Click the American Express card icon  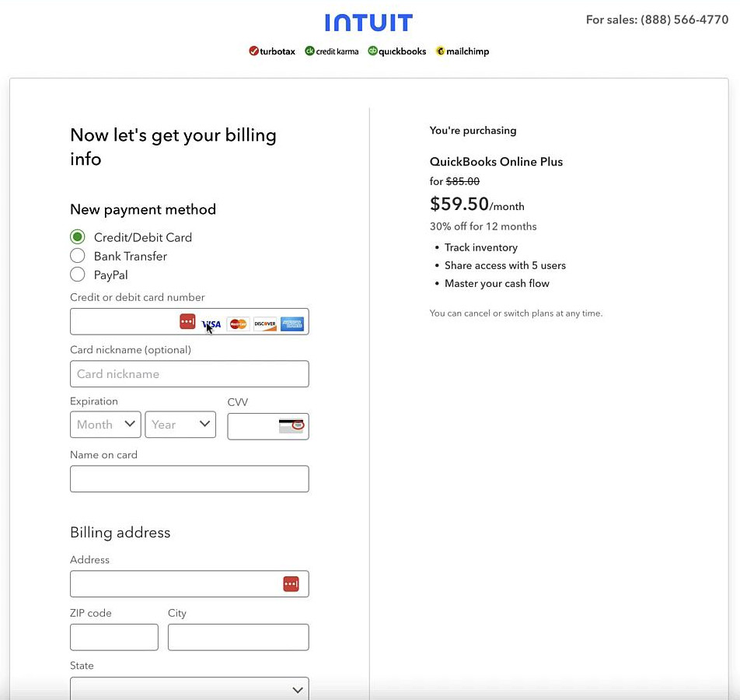[x=292, y=324]
